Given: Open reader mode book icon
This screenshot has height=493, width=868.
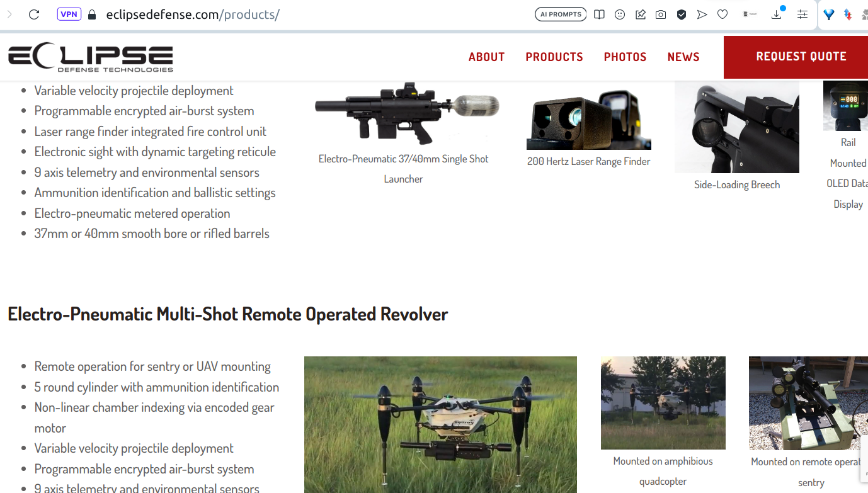Looking at the screenshot, I should coord(599,14).
